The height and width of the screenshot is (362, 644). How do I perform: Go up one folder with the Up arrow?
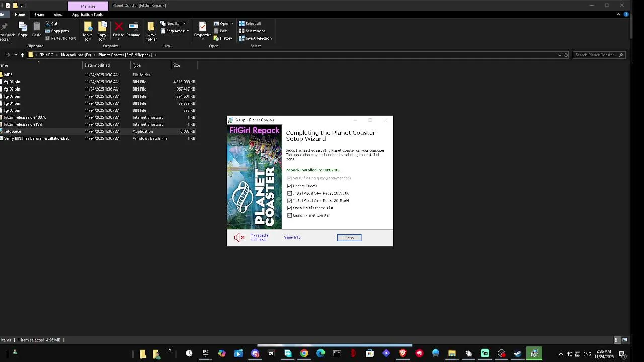pyautogui.click(x=22, y=55)
